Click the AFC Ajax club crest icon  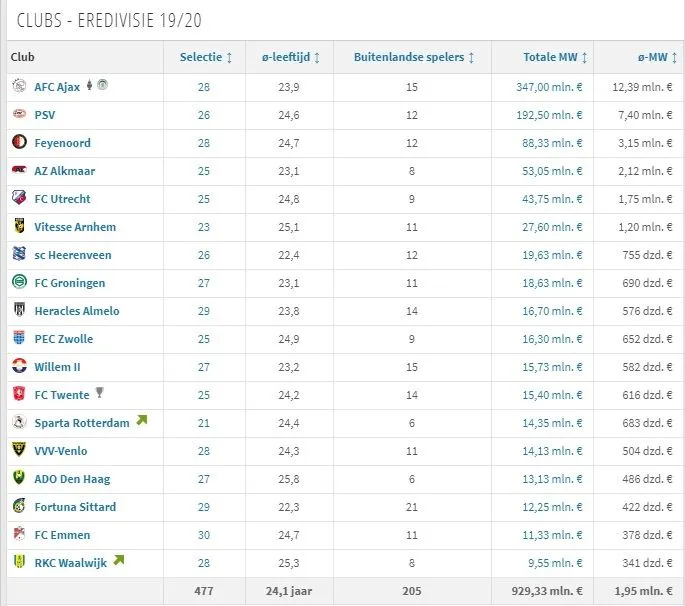click(18, 87)
